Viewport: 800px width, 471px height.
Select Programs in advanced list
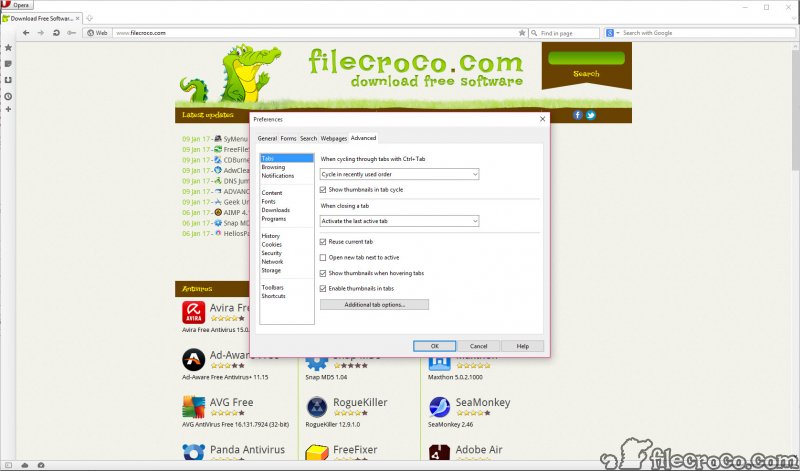[x=273, y=219]
